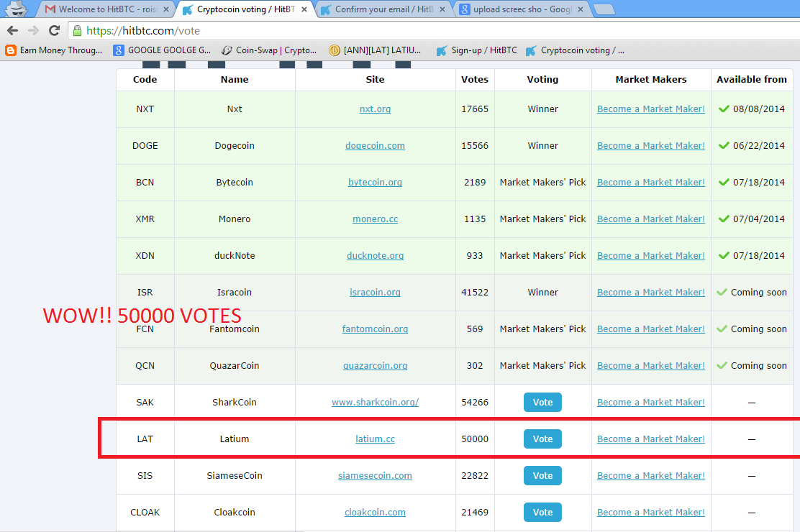Click the 17665 votes value for Nxt
This screenshot has width=800, height=532.
point(475,109)
